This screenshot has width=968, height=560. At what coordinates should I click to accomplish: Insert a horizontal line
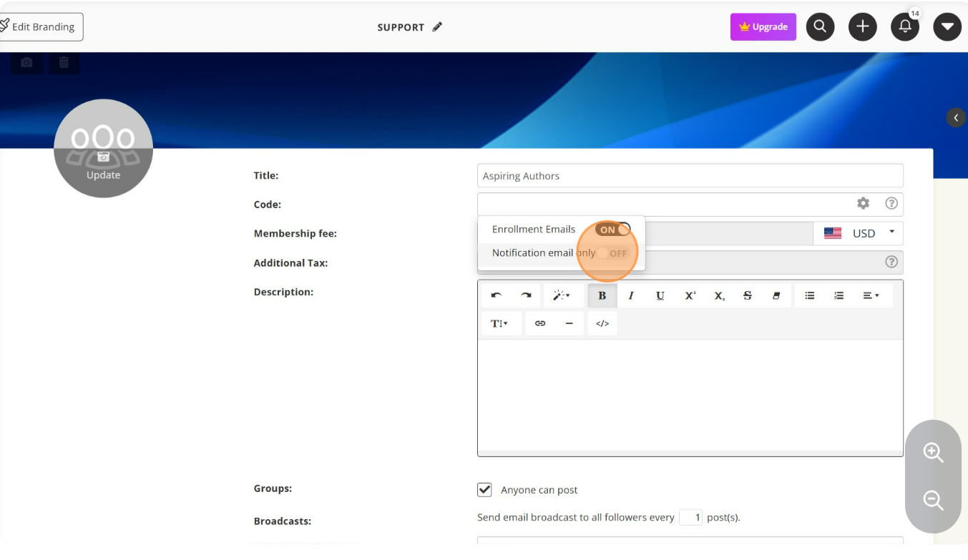click(569, 323)
